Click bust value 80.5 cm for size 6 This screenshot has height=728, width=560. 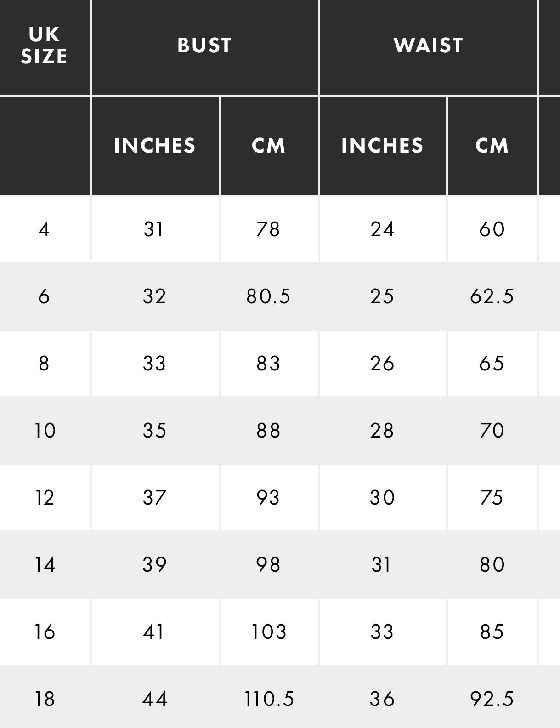pyautogui.click(x=268, y=296)
